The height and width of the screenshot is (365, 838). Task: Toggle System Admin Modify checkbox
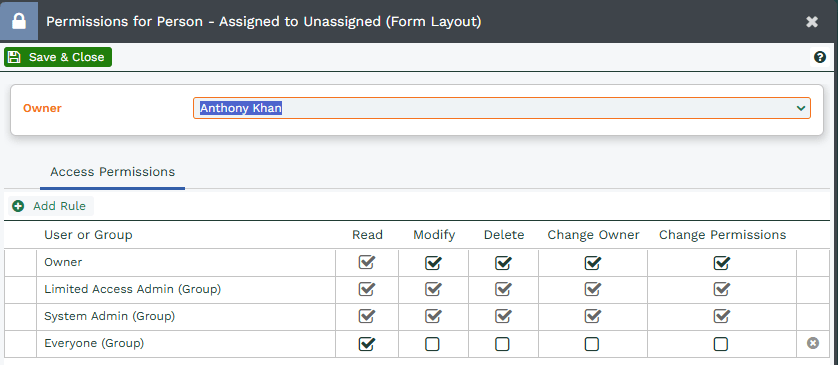click(x=433, y=316)
